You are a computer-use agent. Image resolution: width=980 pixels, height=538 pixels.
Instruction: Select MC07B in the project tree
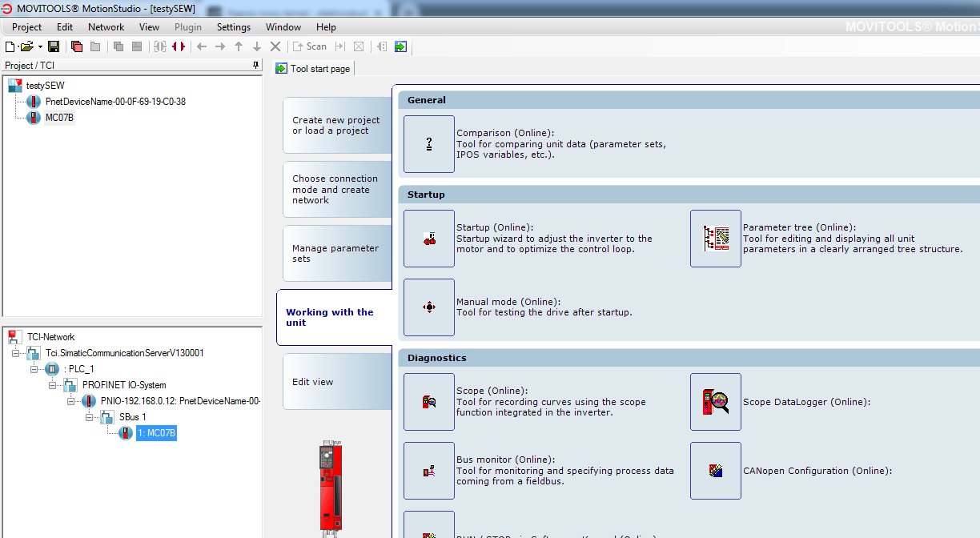[x=59, y=118]
